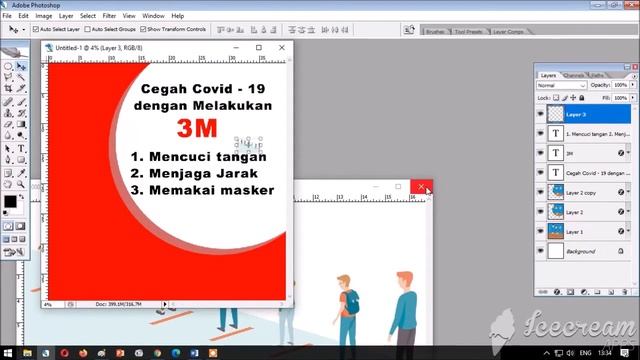Open the File Browser icon in options bar

pyautogui.click(x=409, y=30)
